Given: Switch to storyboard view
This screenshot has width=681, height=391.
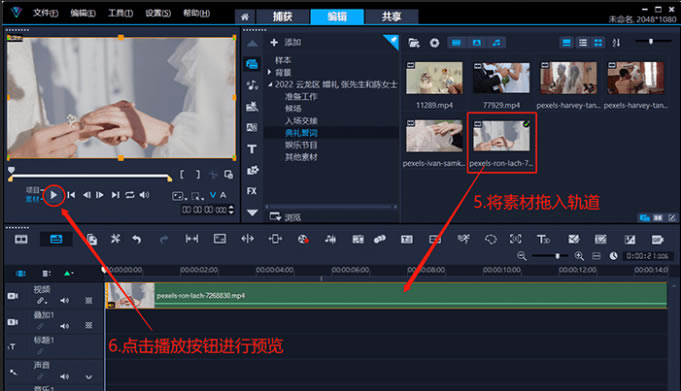Looking at the screenshot, I should click(21, 239).
